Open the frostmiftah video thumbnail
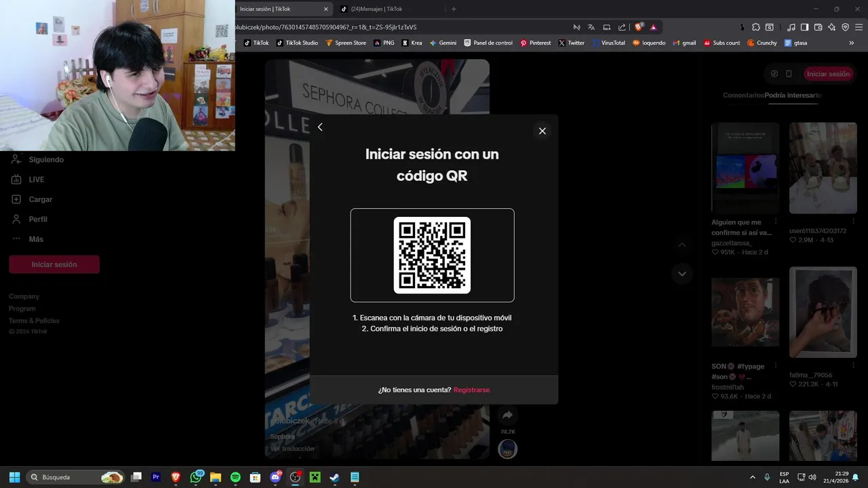868x488 pixels. [x=745, y=312]
